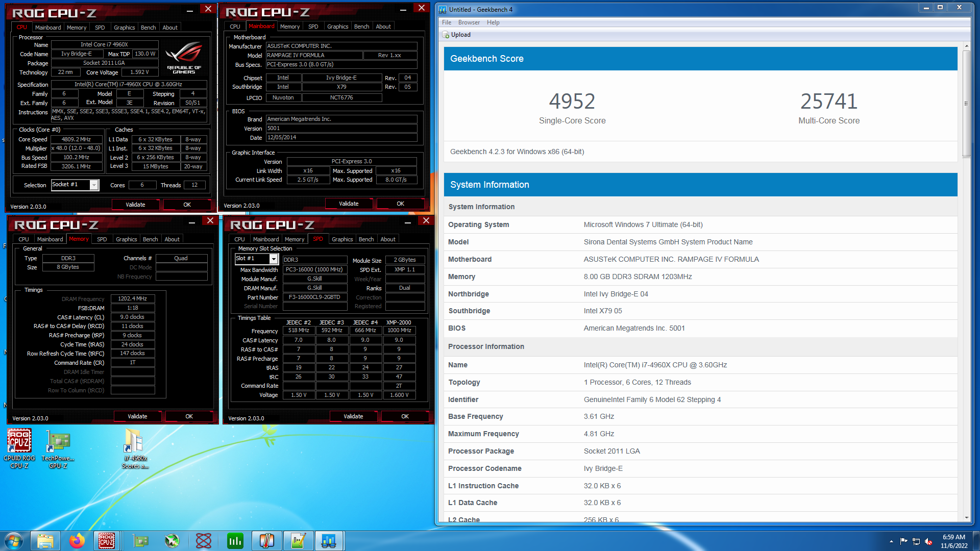This screenshot has height=551, width=980.
Task: Click the 1202.4 MHz DRAM frequency value
Action: [x=133, y=299]
